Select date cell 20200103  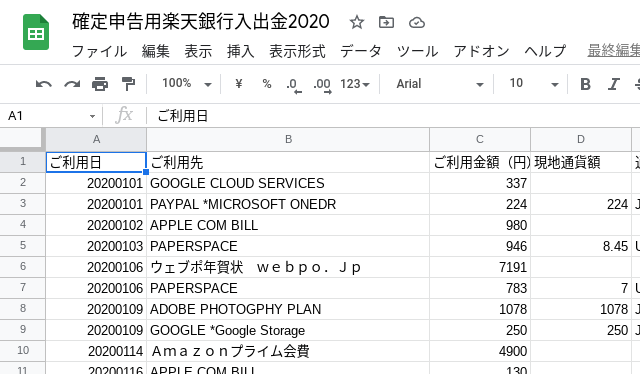(96, 246)
